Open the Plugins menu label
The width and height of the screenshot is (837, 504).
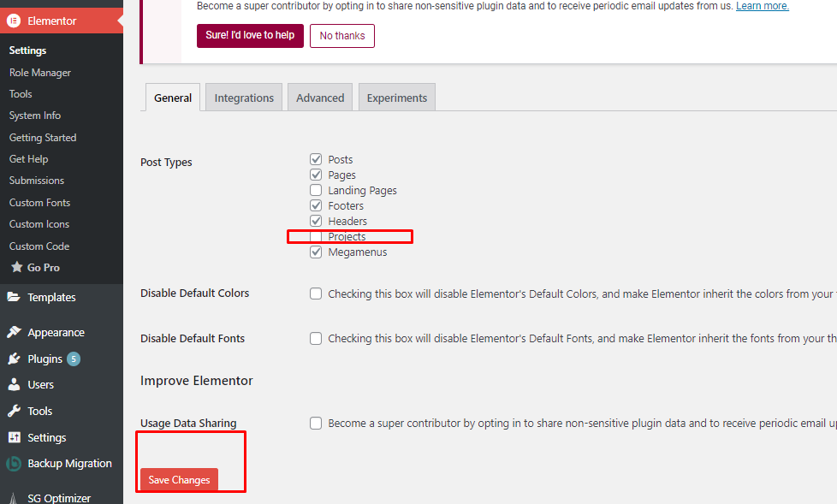pos(45,359)
